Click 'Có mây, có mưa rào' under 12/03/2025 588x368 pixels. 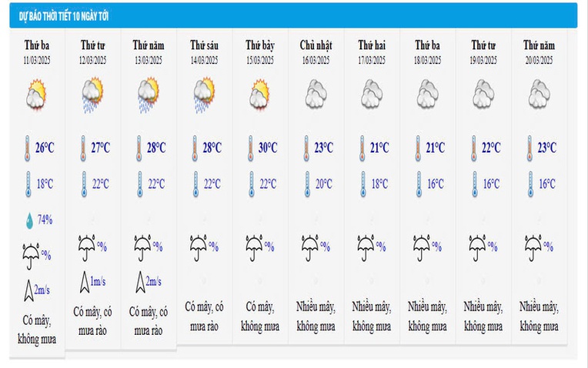[92, 321]
